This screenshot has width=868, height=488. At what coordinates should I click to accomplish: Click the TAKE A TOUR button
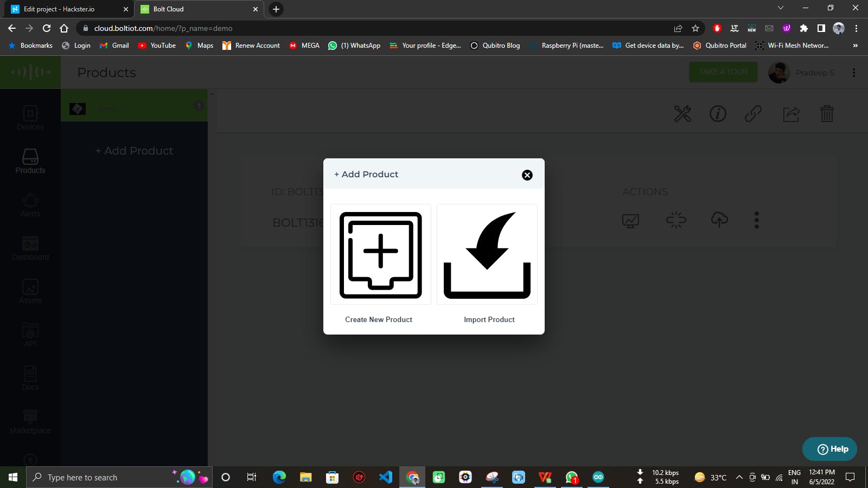coord(723,72)
